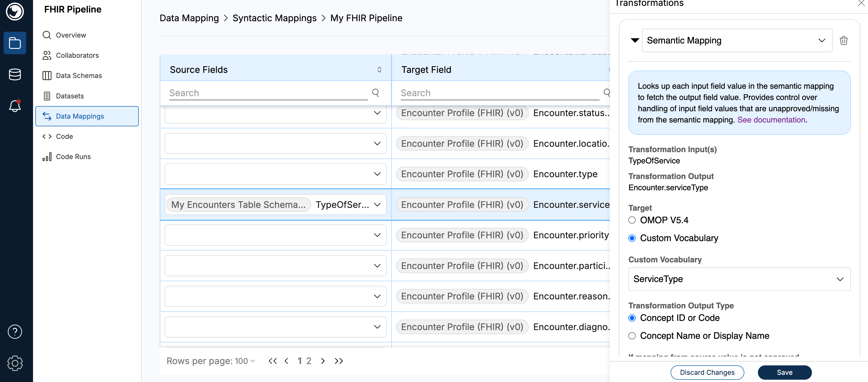Go to Code Runs in the sidebar
The width and height of the screenshot is (868, 382).
tap(73, 156)
